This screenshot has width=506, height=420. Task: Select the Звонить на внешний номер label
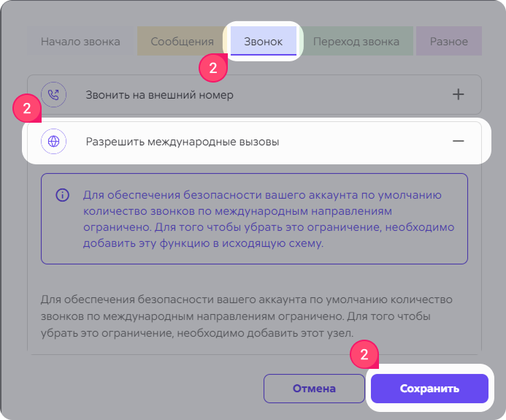(159, 95)
